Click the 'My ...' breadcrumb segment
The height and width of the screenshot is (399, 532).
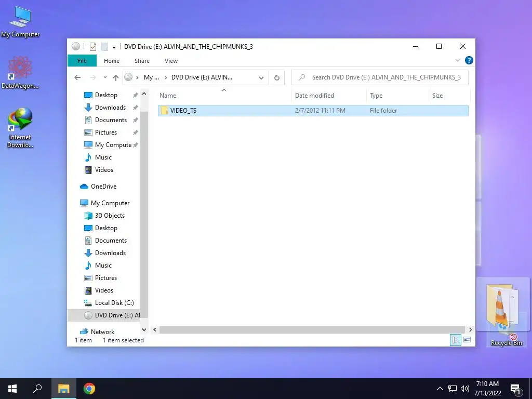tap(151, 77)
